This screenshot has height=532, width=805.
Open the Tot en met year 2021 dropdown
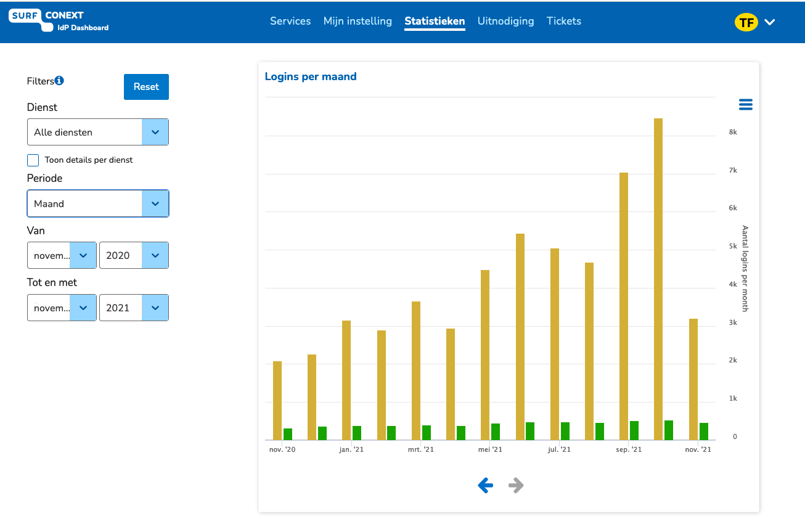(x=134, y=308)
